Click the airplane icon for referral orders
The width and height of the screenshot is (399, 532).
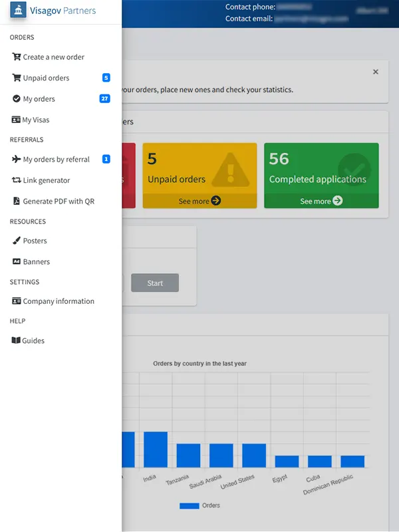(17, 160)
